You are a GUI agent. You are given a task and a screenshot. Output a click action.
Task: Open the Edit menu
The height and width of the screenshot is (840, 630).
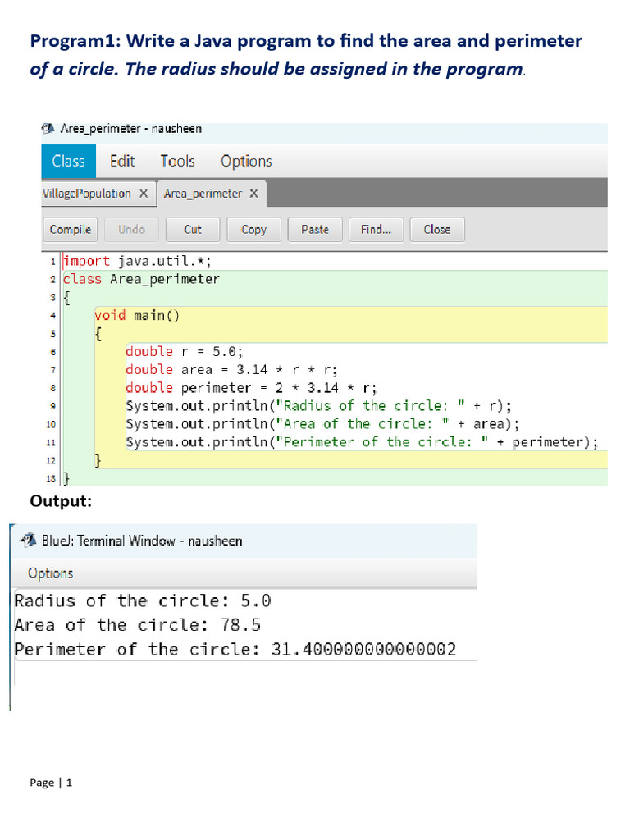(122, 162)
